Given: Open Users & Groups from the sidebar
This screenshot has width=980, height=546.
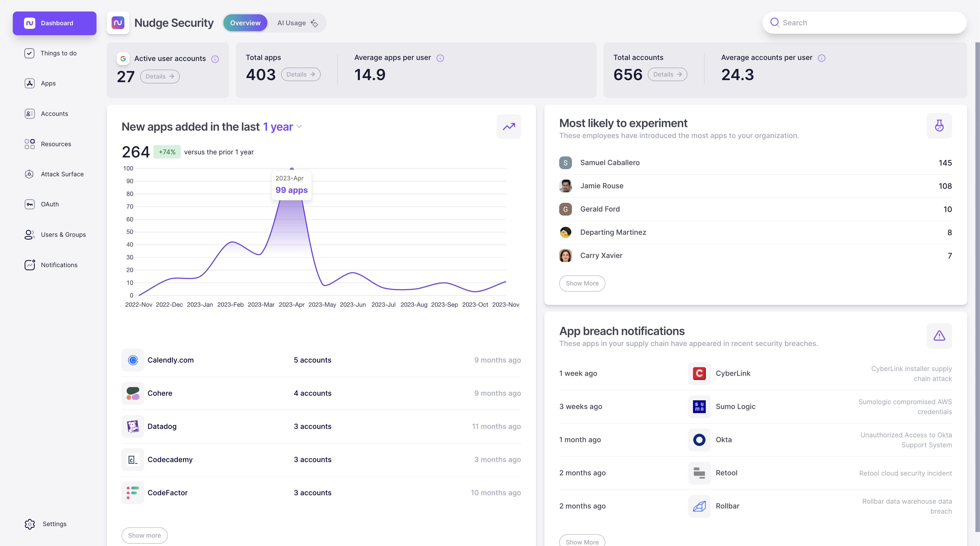Looking at the screenshot, I should coord(63,234).
